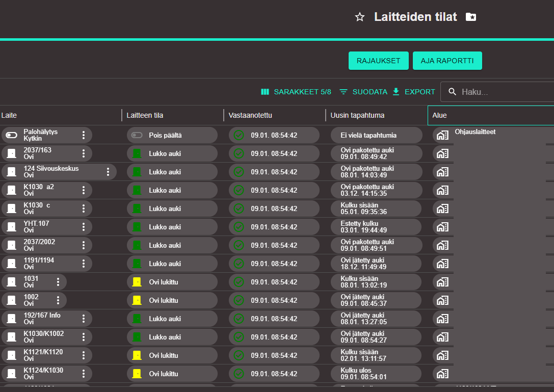Open the three-dot menu for 124 Siivouskeskus

pyautogui.click(x=108, y=172)
